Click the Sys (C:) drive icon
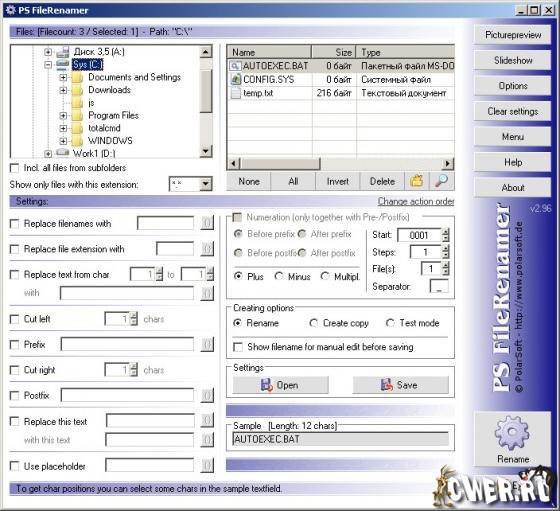Screen dimensions: 560x511 (x=62, y=64)
